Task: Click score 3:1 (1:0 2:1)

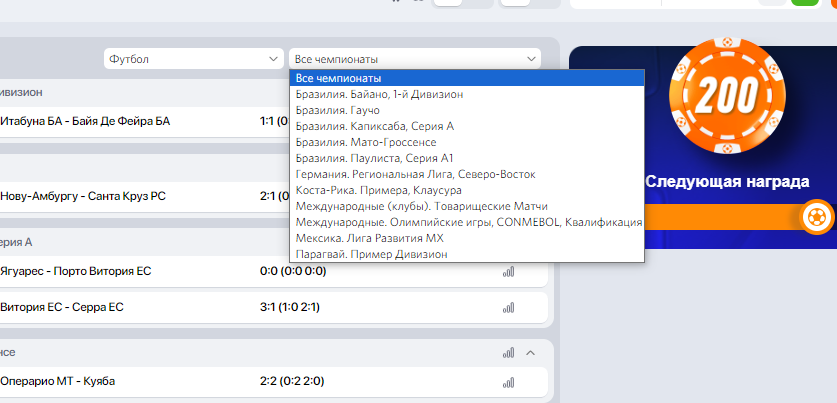Action: click(290, 307)
